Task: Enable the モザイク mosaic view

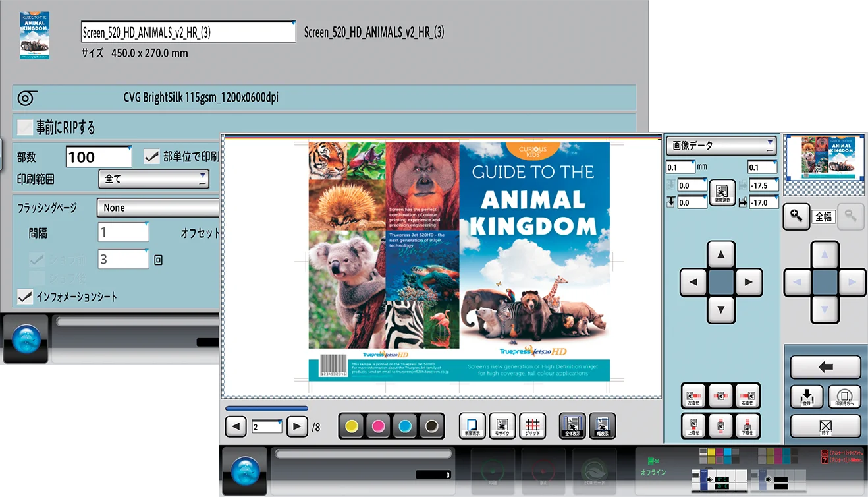Action: [502, 426]
